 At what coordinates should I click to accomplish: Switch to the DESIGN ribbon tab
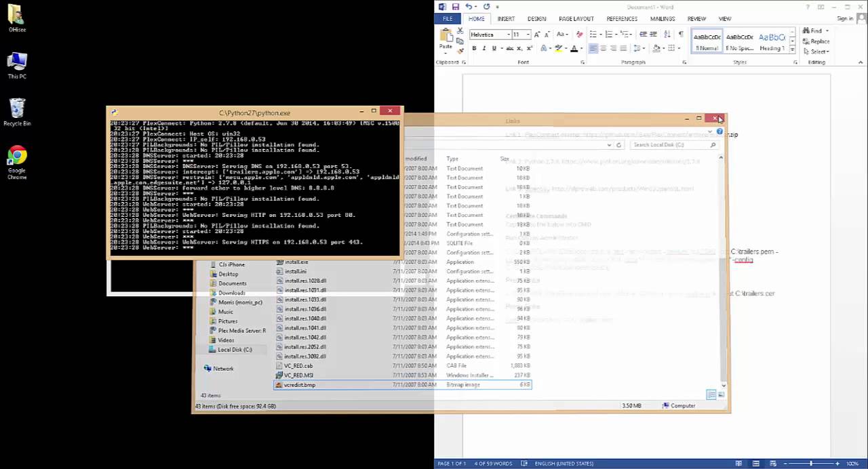coord(536,19)
